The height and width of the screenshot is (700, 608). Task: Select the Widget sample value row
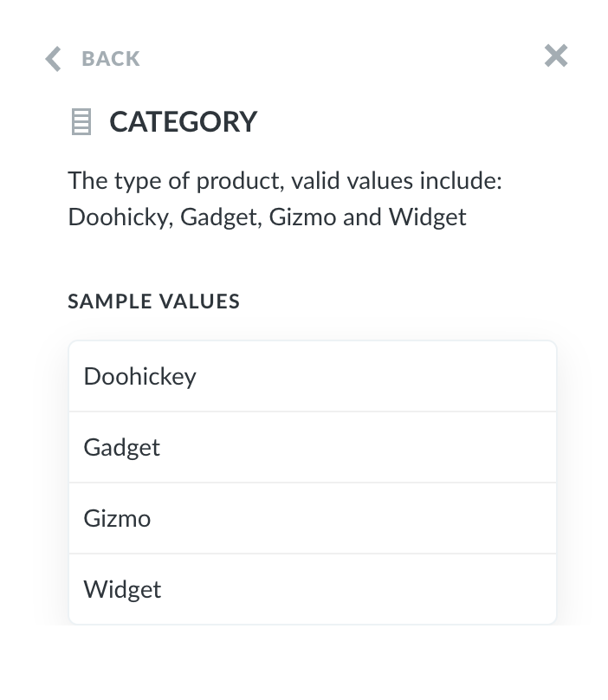pos(312,589)
